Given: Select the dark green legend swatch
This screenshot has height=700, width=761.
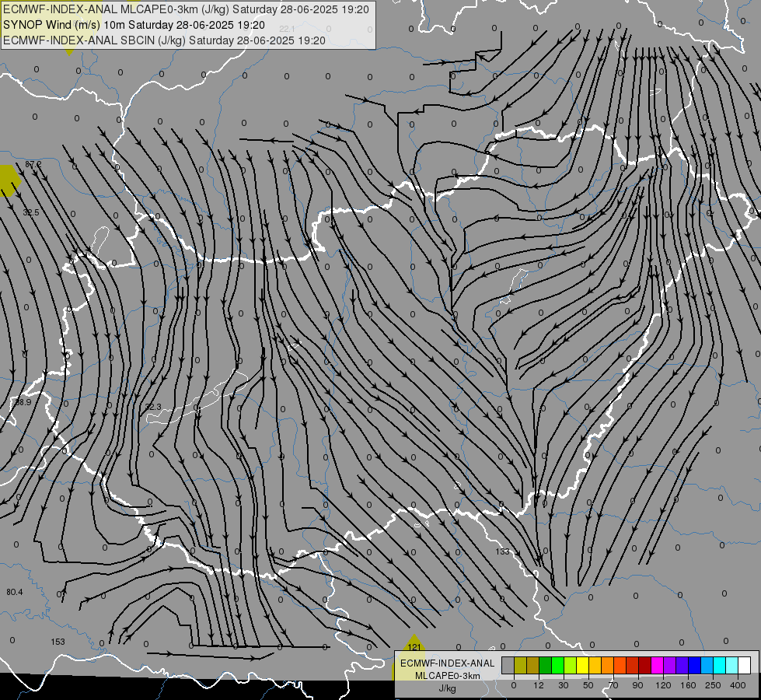Looking at the screenshot, I should pos(546,665).
